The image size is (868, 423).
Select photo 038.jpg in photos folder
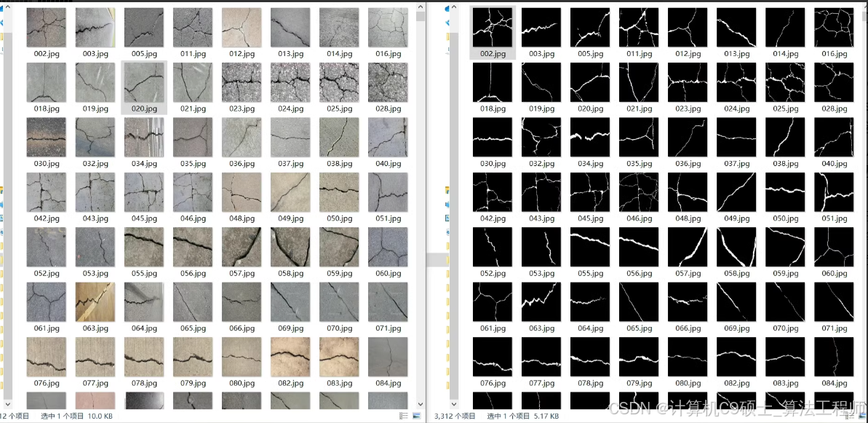point(339,138)
